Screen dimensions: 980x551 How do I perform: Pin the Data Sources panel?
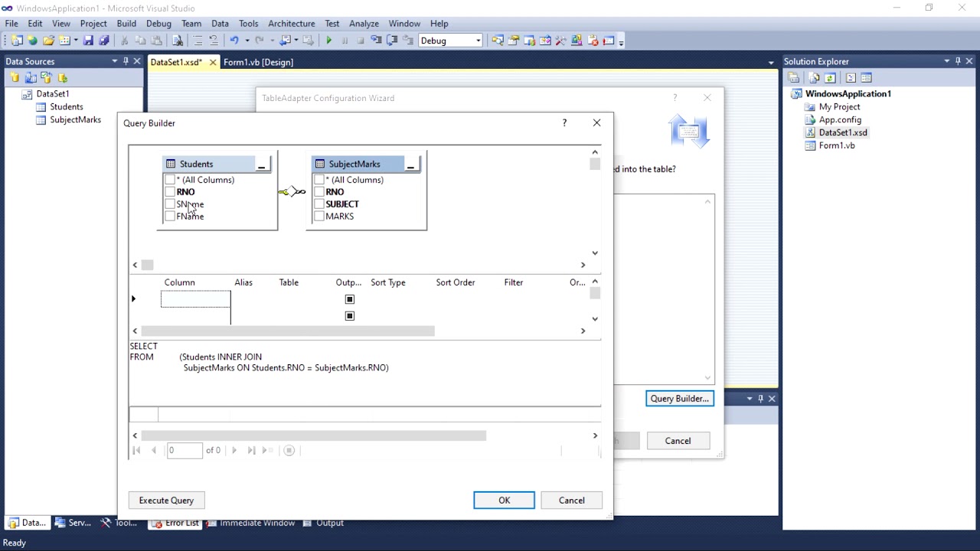pos(126,61)
